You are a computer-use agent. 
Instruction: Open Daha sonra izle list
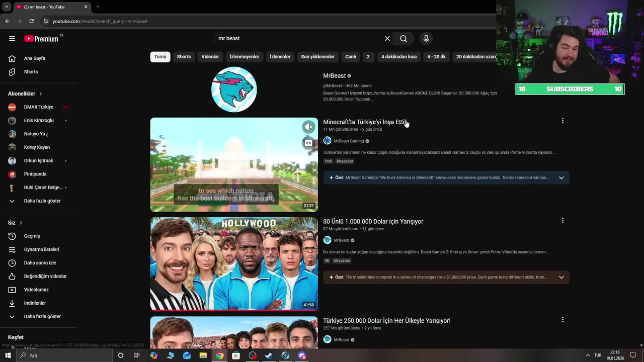(39, 263)
